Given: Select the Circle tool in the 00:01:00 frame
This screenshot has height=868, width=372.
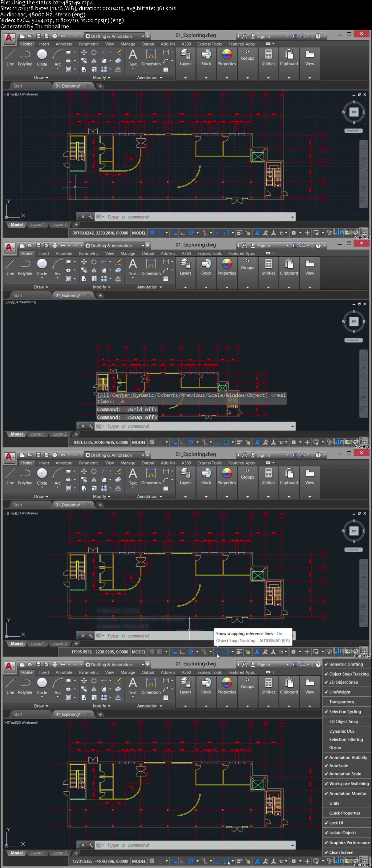Looking at the screenshot, I should (42, 57).
